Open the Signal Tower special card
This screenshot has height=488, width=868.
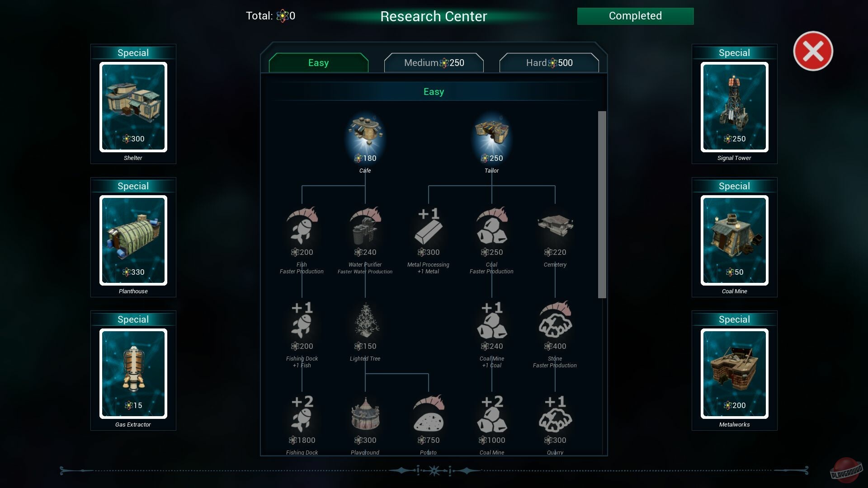(735, 107)
